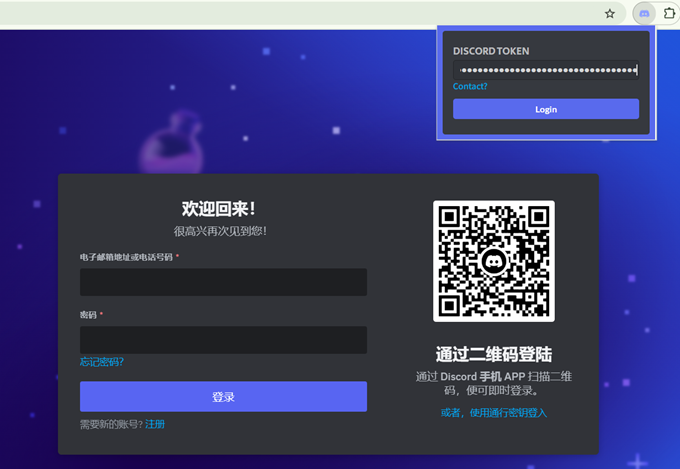Click the 电子邮箱地址或电话号码 field label
This screenshot has width=680, height=469.
pos(127,257)
